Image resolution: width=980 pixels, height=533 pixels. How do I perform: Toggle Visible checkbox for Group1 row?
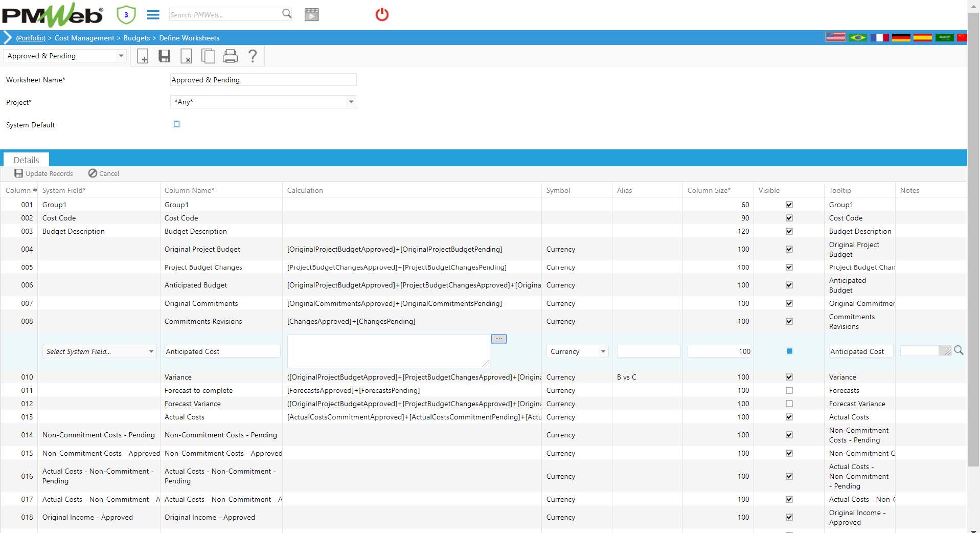[789, 205]
